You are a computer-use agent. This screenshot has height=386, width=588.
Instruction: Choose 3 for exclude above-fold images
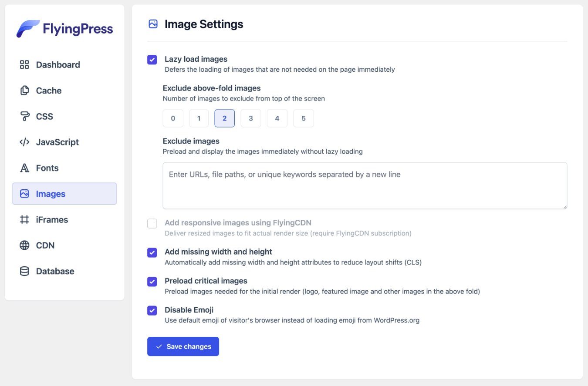point(251,118)
